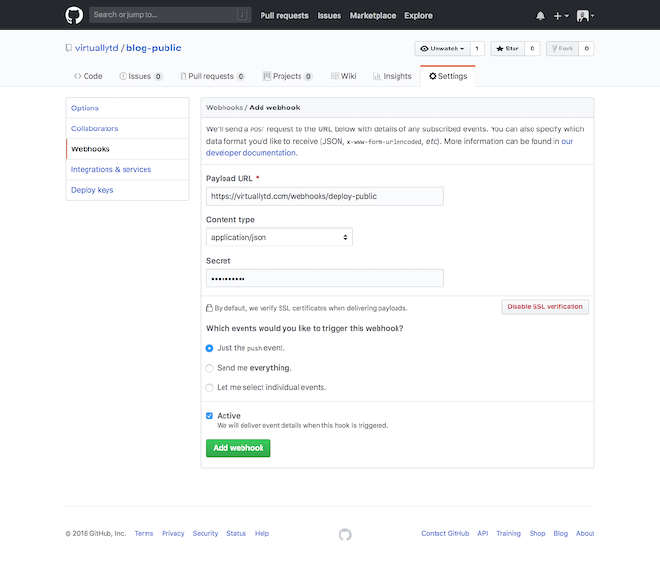This screenshot has height=569, width=660.
Task: Click the watcher count number 1
Action: (477, 48)
